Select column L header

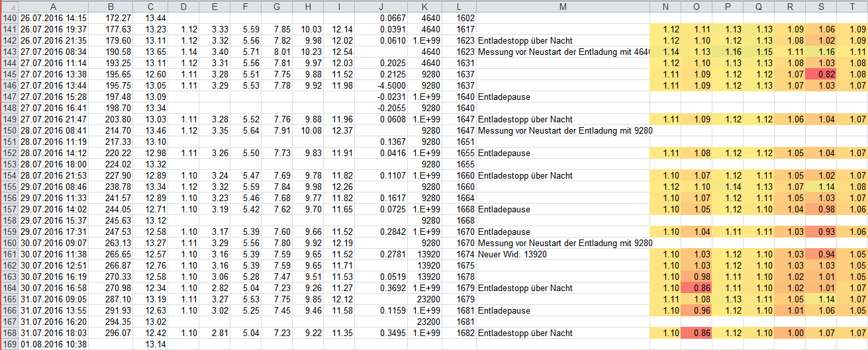[x=459, y=7]
